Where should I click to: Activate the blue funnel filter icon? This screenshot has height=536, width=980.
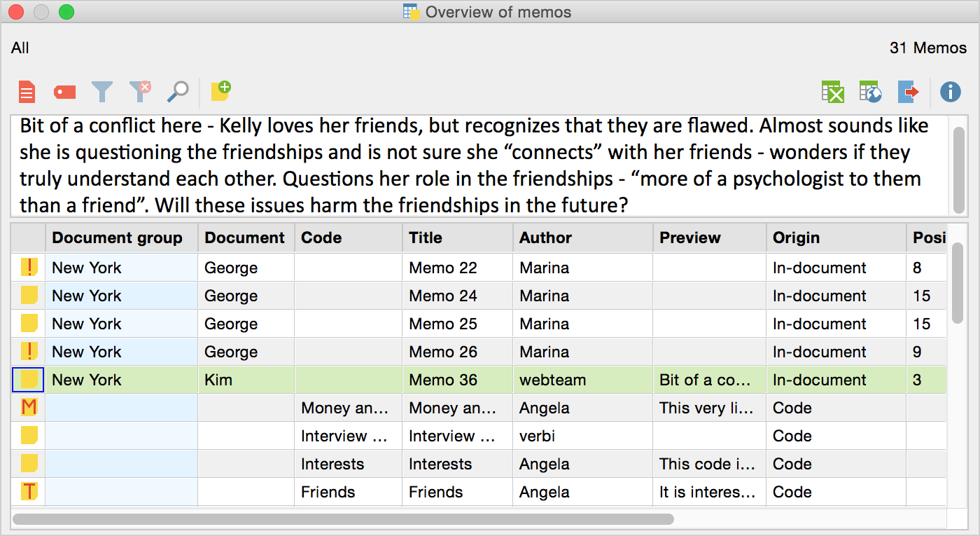click(x=102, y=91)
